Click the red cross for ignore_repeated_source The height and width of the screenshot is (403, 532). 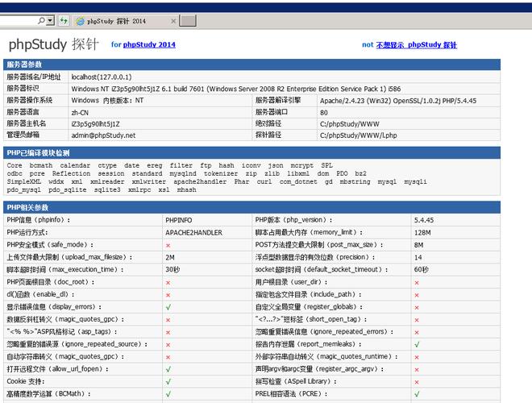(x=168, y=345)
